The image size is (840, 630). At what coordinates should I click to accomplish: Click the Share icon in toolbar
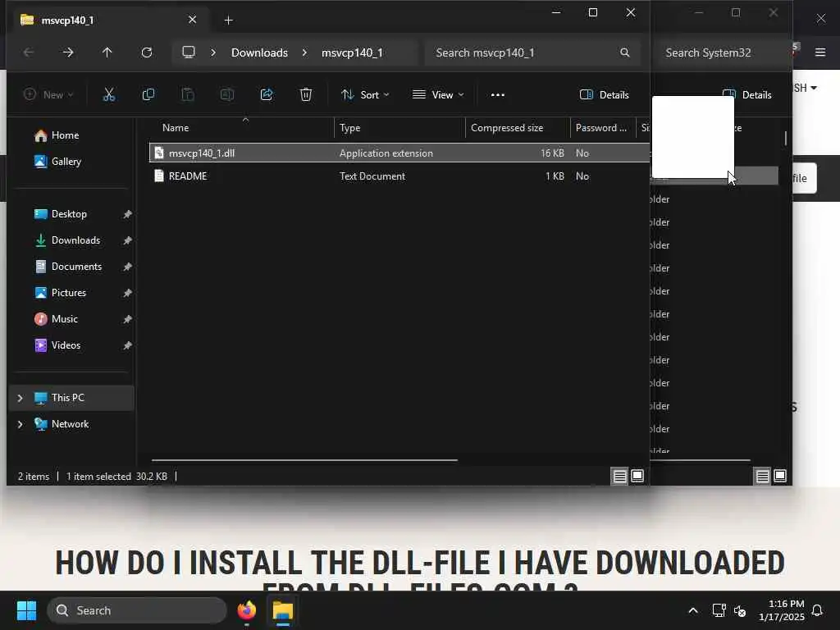point(267,95)
